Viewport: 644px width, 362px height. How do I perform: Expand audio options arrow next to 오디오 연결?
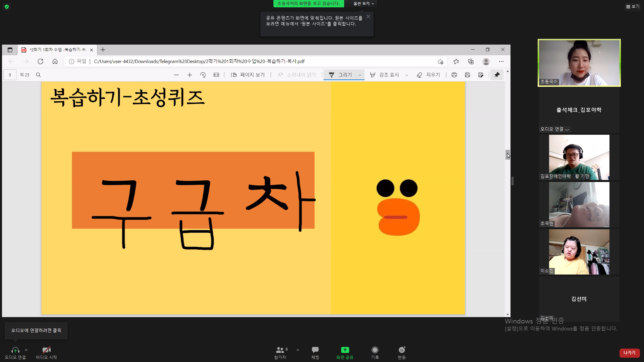click(26, 350)
